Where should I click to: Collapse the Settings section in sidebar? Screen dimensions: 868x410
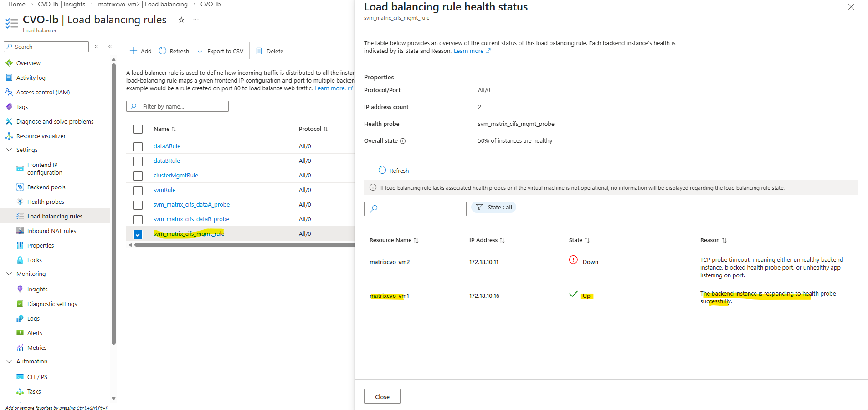(9, 150)
